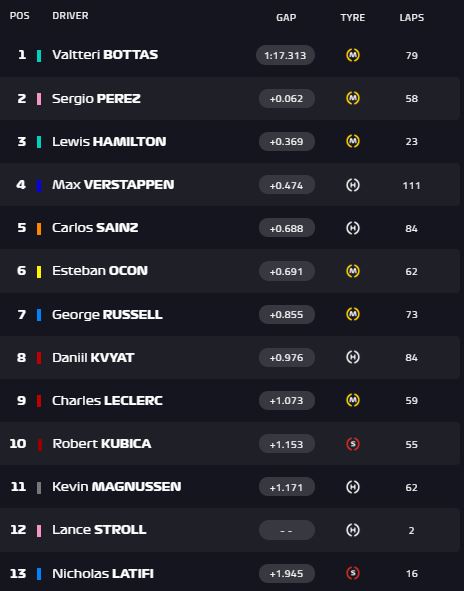Click Ocon's yellow medium tyre icon
464x591 pixels.
coord(353,271)
